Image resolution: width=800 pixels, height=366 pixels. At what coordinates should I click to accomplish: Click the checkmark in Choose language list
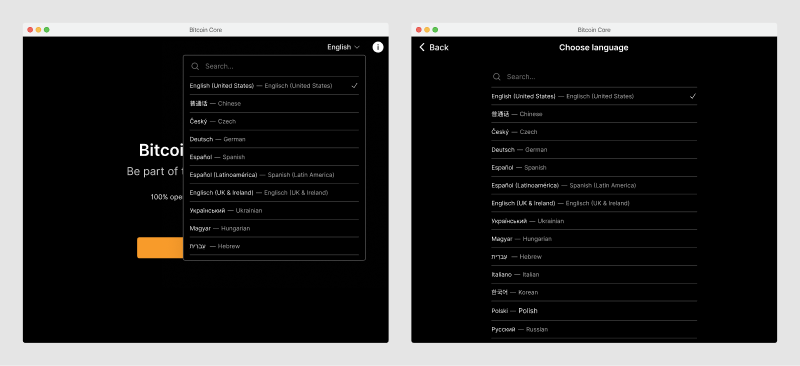point(693,96)
